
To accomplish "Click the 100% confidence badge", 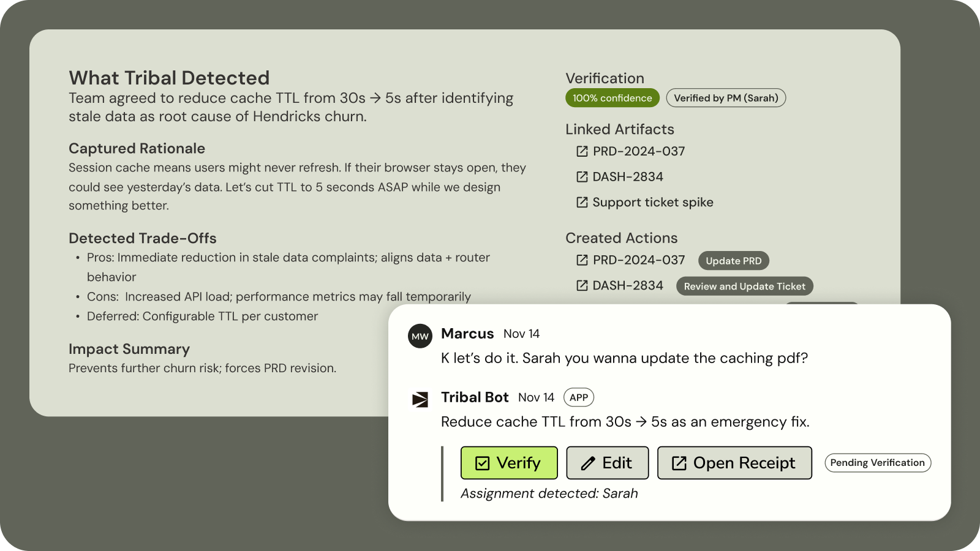I will coord(612,97).
